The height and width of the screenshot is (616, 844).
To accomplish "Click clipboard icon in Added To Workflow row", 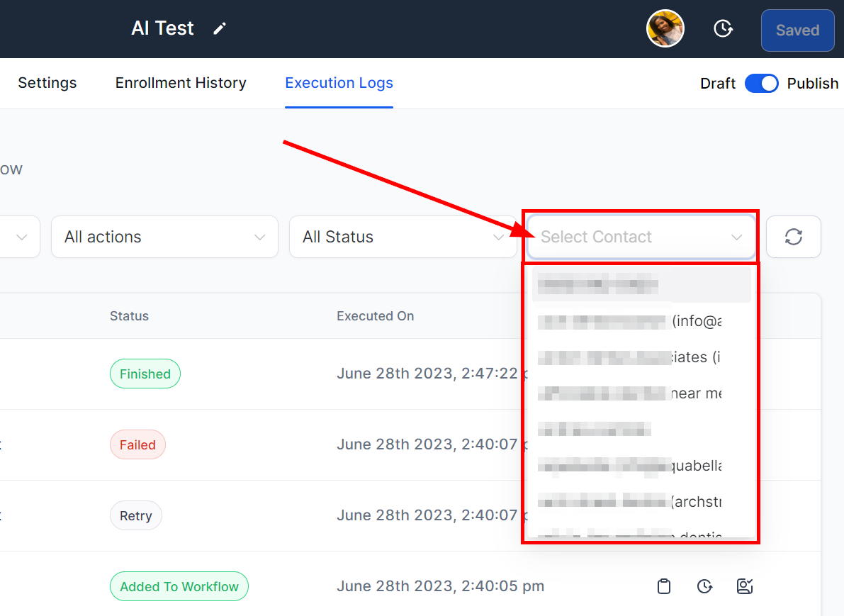I will (x=663, y=586).
